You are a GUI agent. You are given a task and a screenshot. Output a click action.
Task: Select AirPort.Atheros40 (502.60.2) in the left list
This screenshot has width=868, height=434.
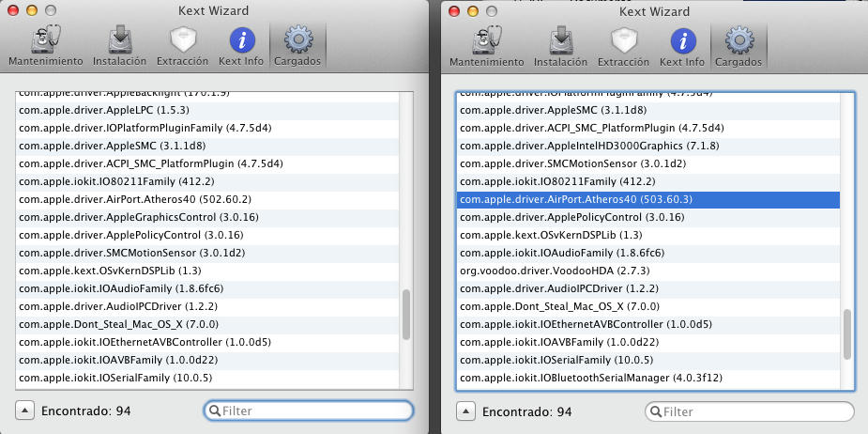click(207, 199)
